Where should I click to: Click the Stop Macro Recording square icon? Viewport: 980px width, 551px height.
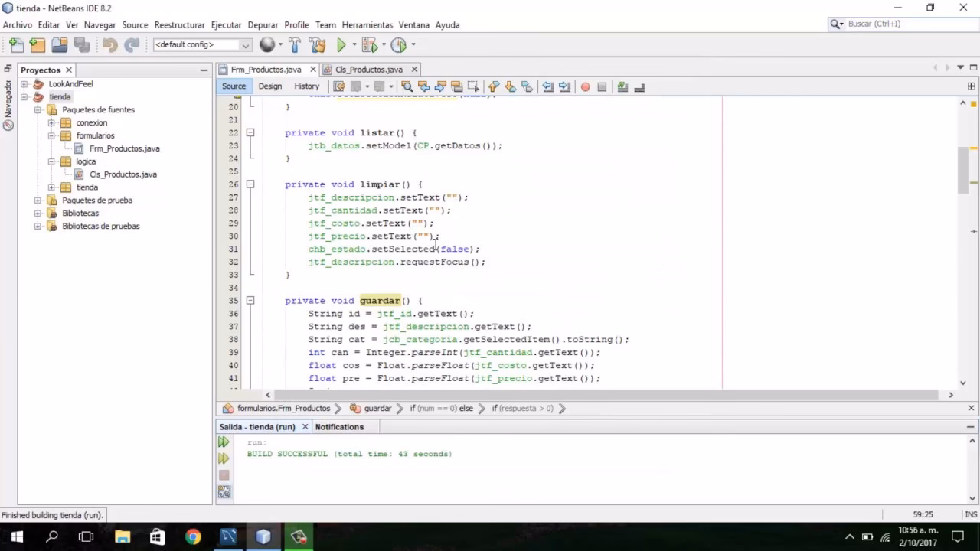tap(602, 86)
